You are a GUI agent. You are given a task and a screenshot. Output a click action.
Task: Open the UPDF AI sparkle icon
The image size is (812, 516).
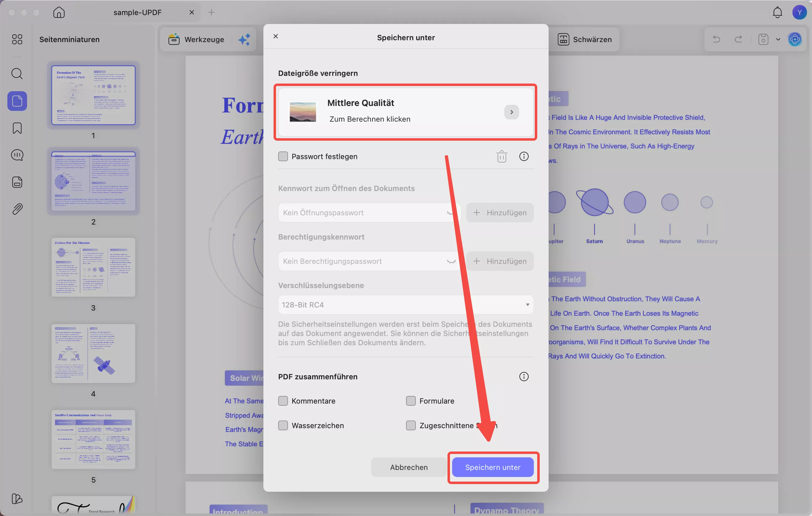click(x=244, y=39)
